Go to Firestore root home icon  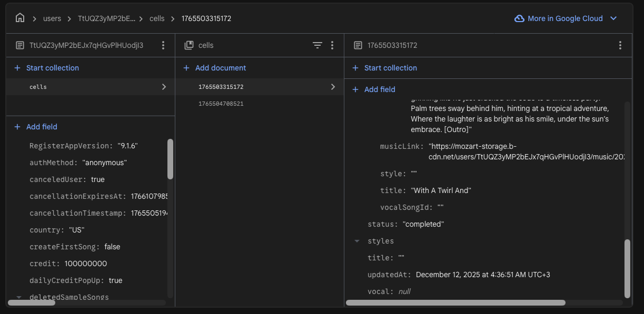click(20, 18)
